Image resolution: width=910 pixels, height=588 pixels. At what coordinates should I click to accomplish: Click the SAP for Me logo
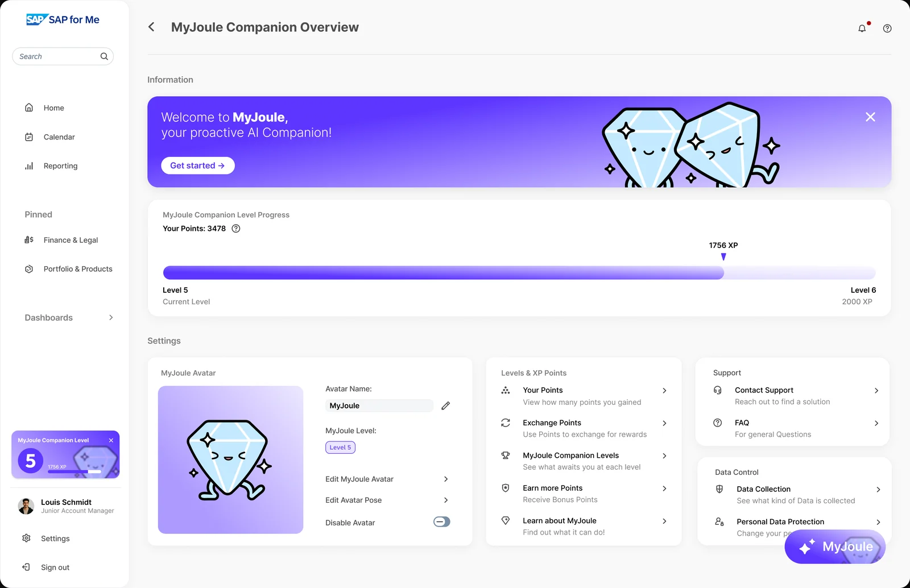pyautogui.click(x=63, y=20)
